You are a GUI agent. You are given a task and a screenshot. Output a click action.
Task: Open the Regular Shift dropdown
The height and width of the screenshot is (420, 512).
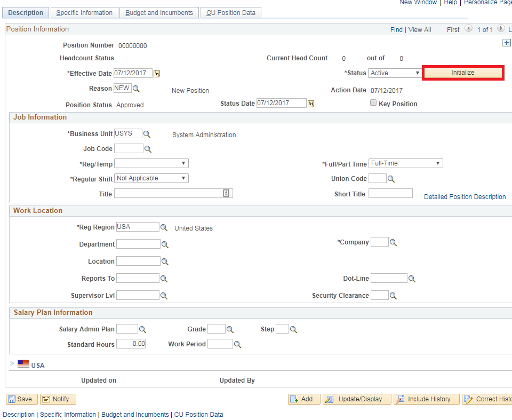[x=151, y=178]
